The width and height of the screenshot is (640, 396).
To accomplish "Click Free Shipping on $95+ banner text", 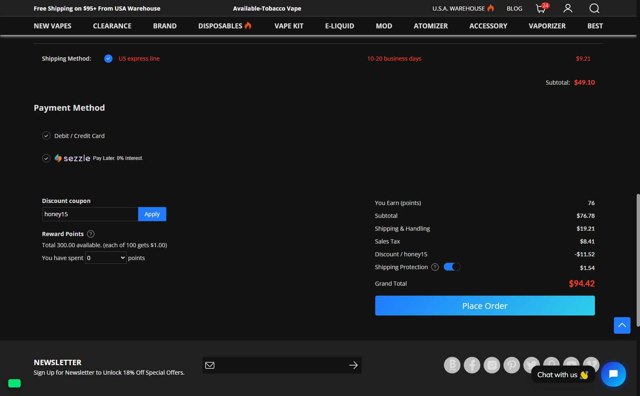I will [97, 9].
